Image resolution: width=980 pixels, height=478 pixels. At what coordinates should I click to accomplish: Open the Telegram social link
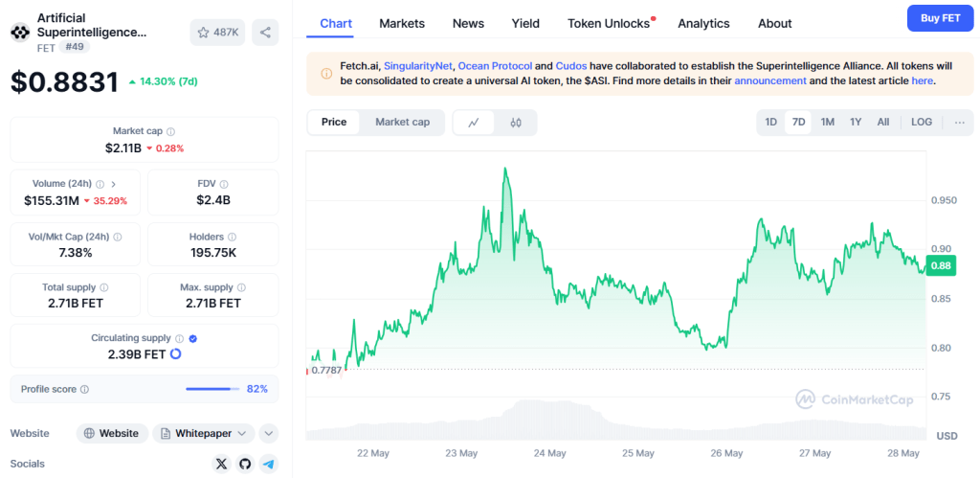(x=269, y=464)
